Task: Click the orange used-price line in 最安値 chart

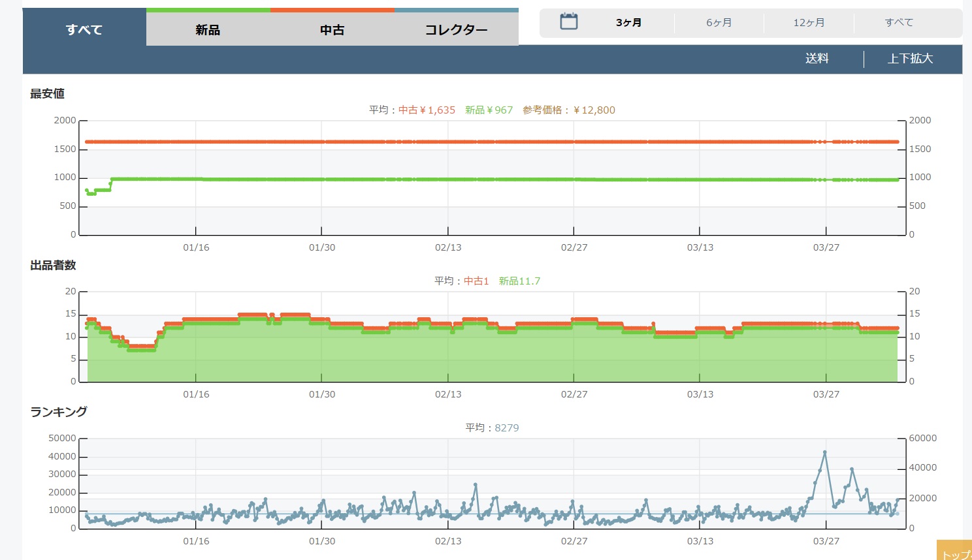Action: coord(491,142)
